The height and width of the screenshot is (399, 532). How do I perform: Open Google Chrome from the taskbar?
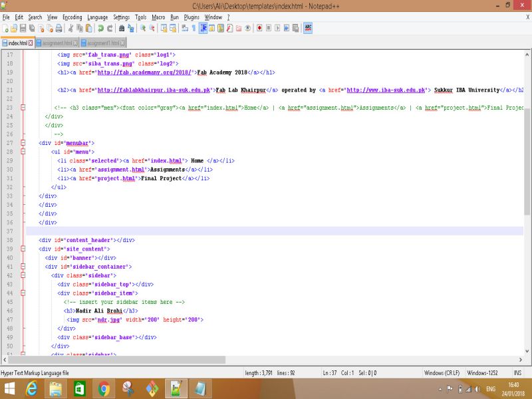104,389
